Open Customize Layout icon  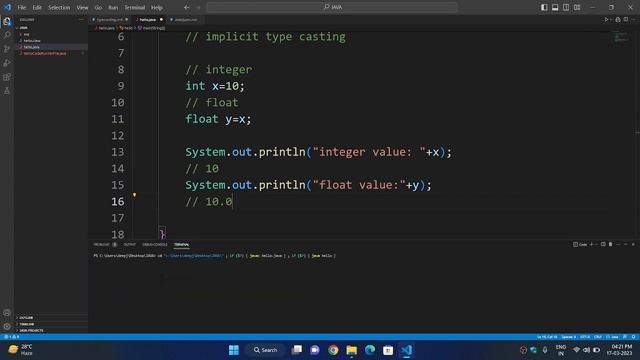[x=577, y=7]
